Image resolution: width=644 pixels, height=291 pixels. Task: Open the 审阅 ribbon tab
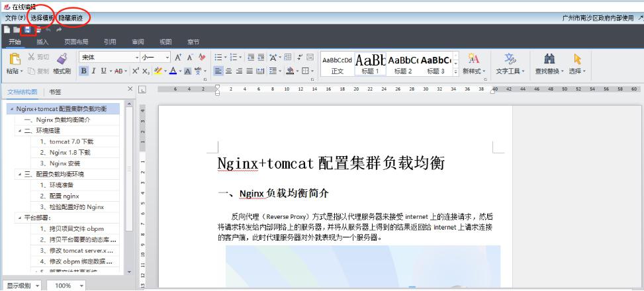[138, 42]
